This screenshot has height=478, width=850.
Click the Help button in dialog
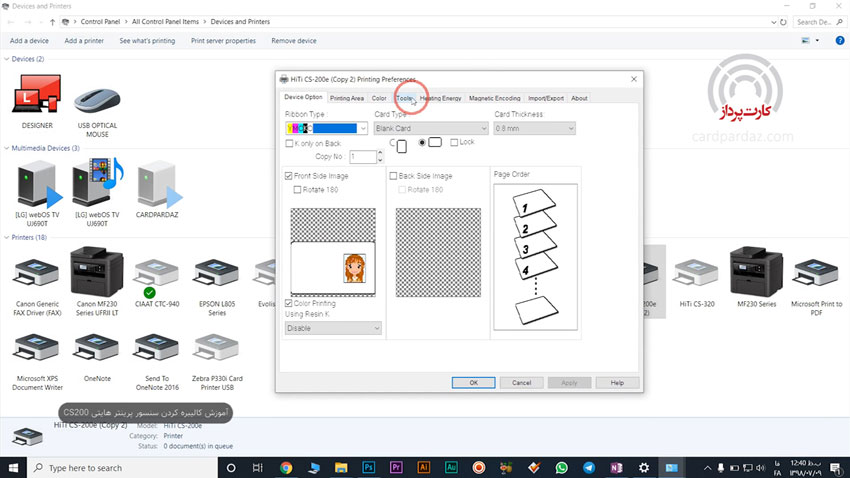pyautogui.click(x=617, y=383)
